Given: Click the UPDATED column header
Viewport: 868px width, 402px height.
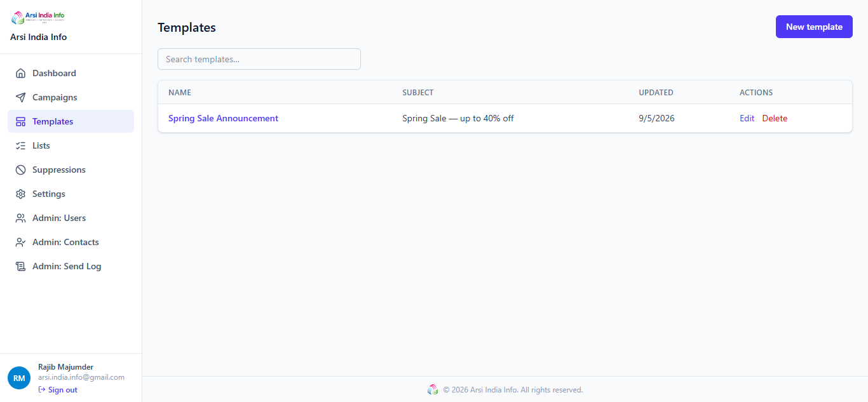Looking at the screenshot, I should coord(656,93).
